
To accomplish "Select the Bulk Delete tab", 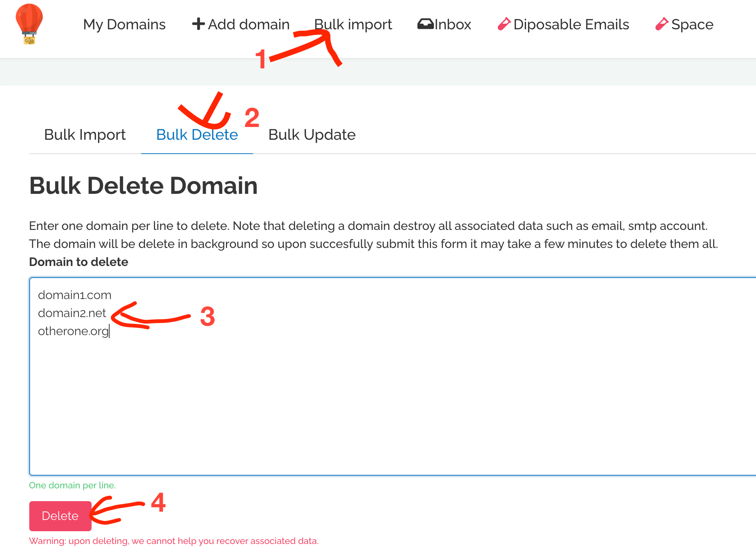I will pyautogui.click(x=197, y=134).
